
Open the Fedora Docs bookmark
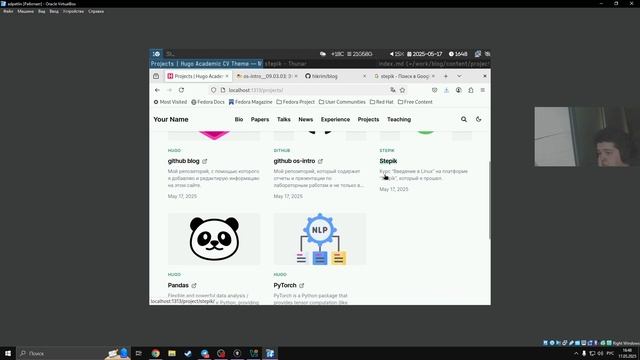pos(208,102)
